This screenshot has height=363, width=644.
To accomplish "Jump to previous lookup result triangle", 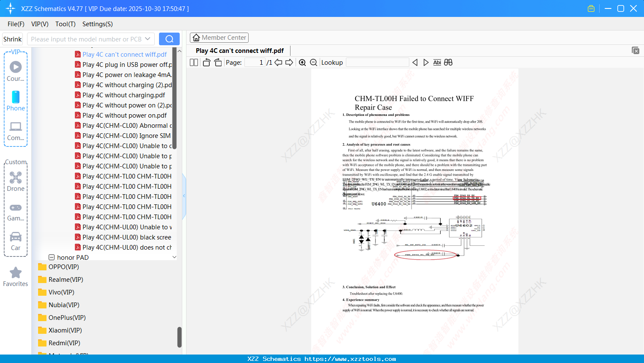I will tap(415, 63).
